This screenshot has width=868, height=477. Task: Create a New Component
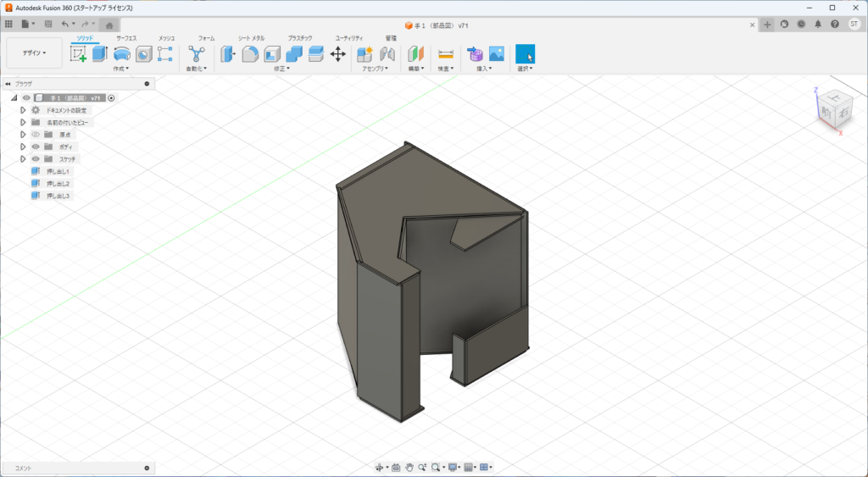click(364, 53)
